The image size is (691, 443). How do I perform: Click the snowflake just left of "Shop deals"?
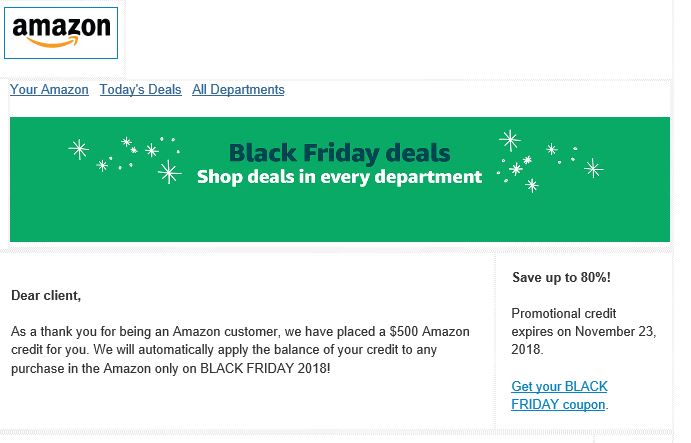(x=169, y=173)
